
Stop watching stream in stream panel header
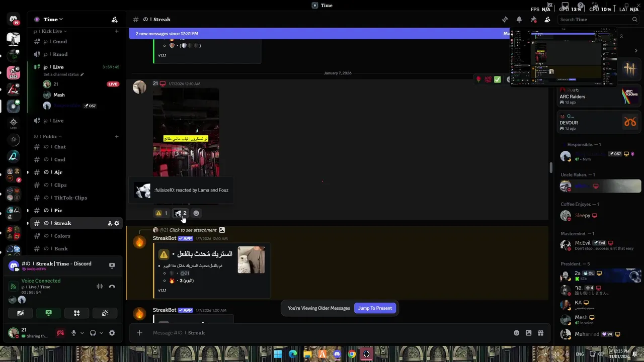[112, 265]
